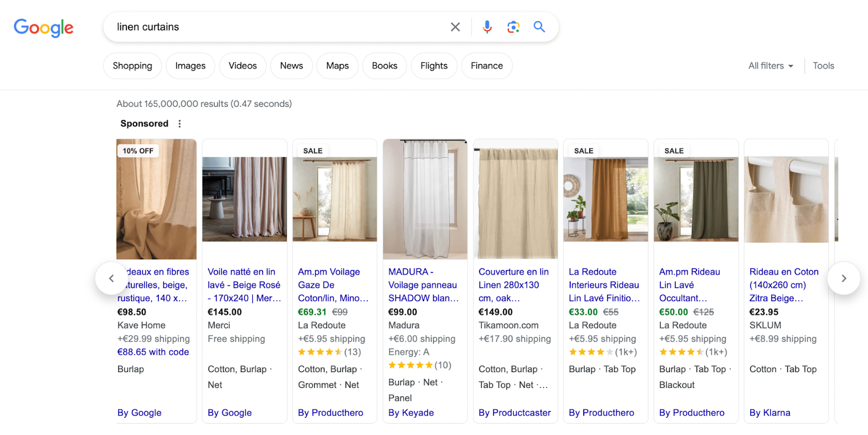The image size is (868, 435).
Task: Open the Am.pm Voilage Gaze curtain image
Action: point(335,199)
